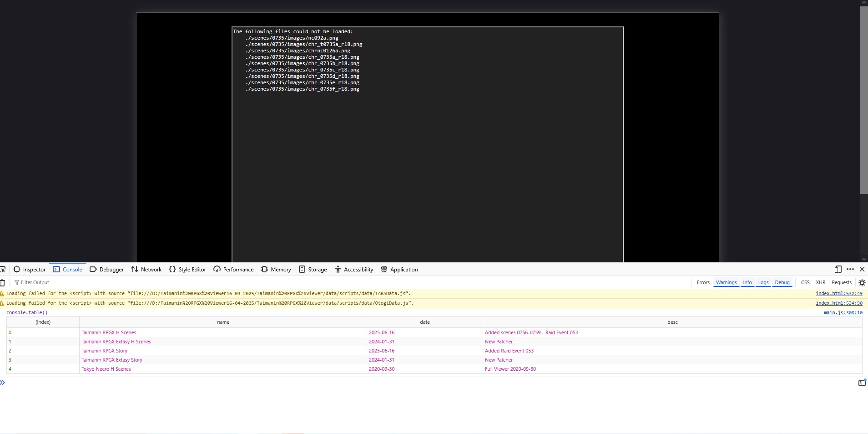Click the 2020-09-30 date cell
The image size is (868, 434).
point(425,369)
